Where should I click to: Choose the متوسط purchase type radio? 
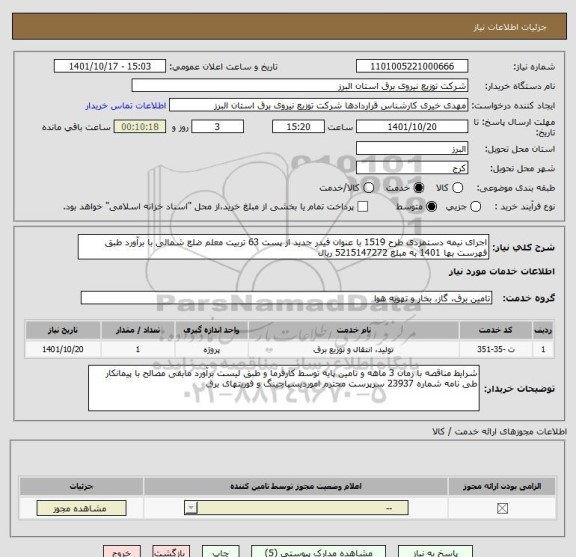tap(431, 206)
